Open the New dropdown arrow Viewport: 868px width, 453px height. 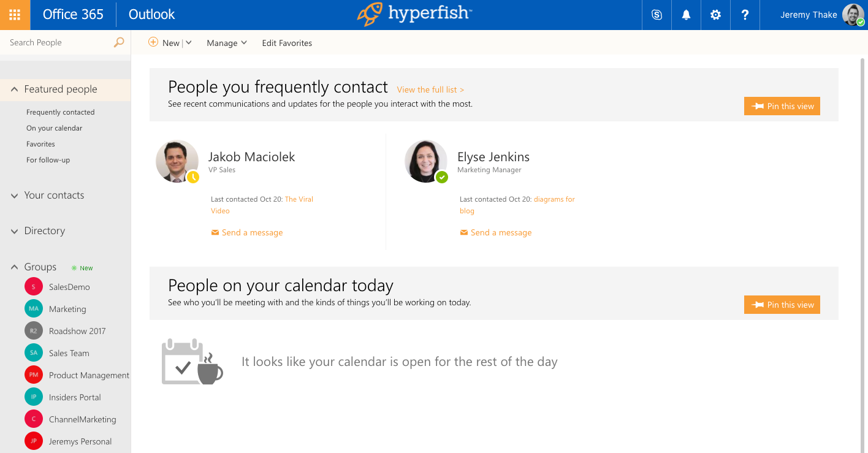click(x=189, y=42)
